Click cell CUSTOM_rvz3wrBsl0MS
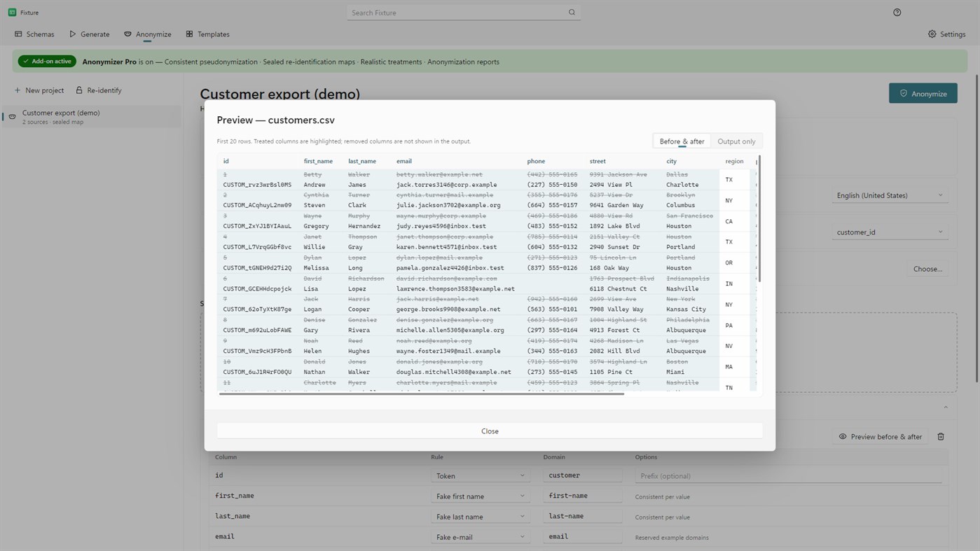980x551 pixels. pyautogui.click(x=257, y=185)
